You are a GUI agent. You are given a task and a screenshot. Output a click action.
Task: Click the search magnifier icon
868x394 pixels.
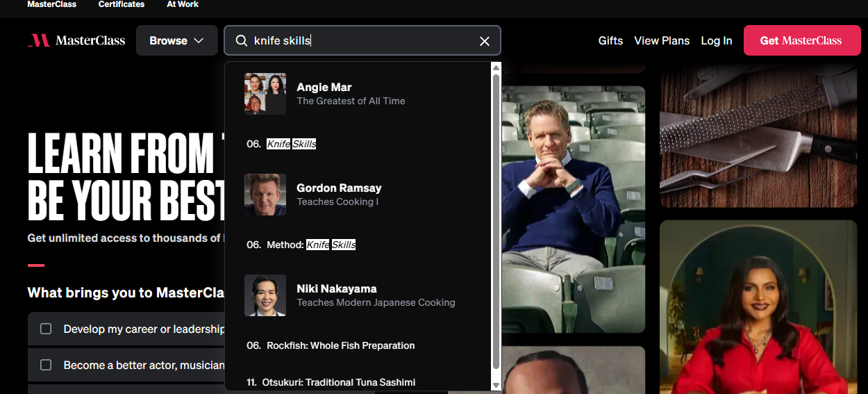click(x=242, y=41)
